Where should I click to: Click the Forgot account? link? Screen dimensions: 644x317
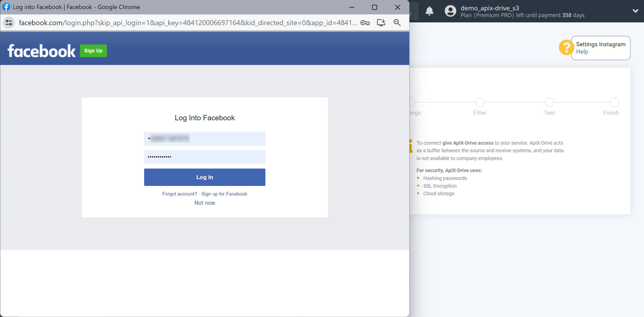[x=179, y=194]
